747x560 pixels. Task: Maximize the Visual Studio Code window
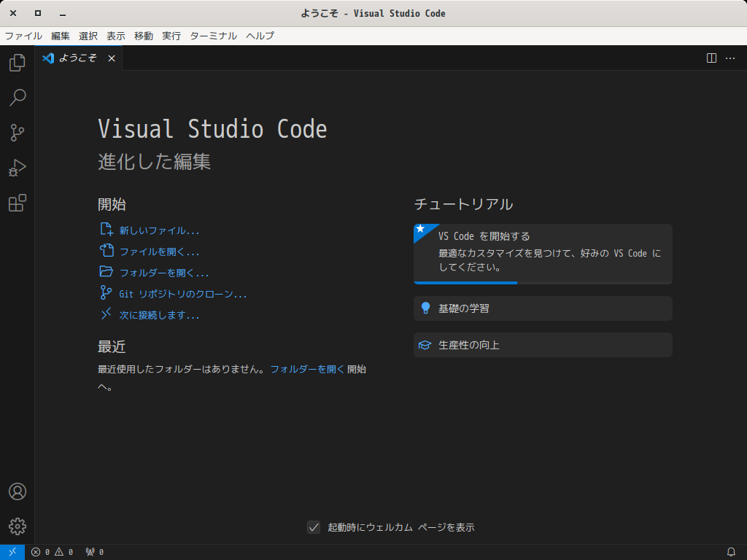click(x=38, y=13)
